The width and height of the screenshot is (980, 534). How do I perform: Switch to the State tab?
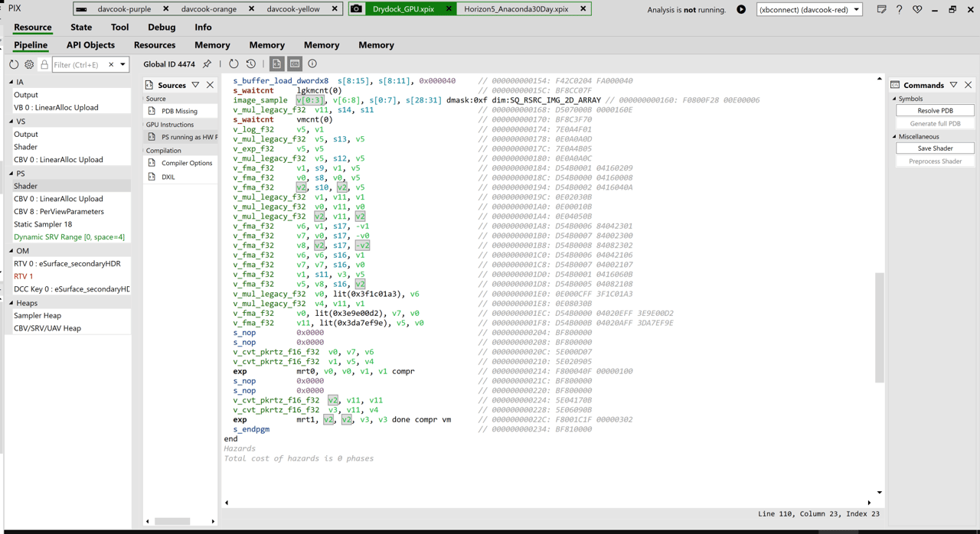click(x=81, y=27)
